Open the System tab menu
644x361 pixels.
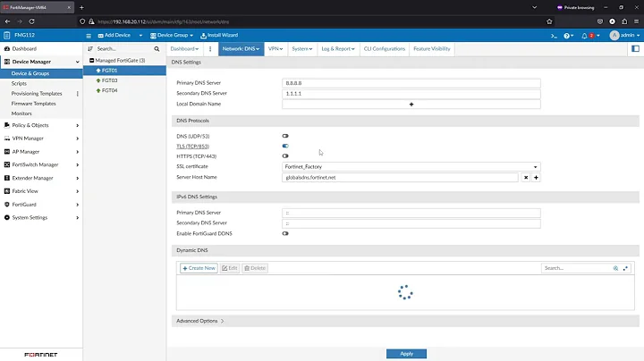(302, 49)
